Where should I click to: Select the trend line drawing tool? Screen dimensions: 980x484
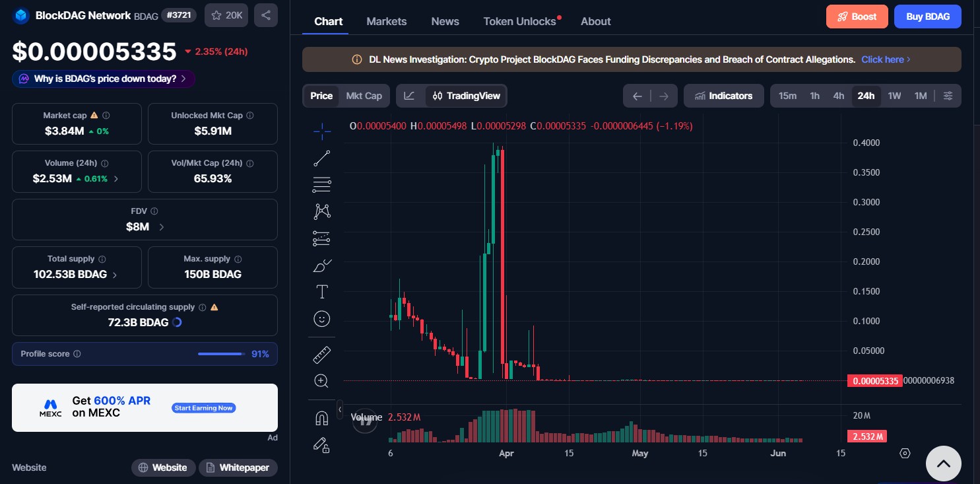(x=322, y=158)
